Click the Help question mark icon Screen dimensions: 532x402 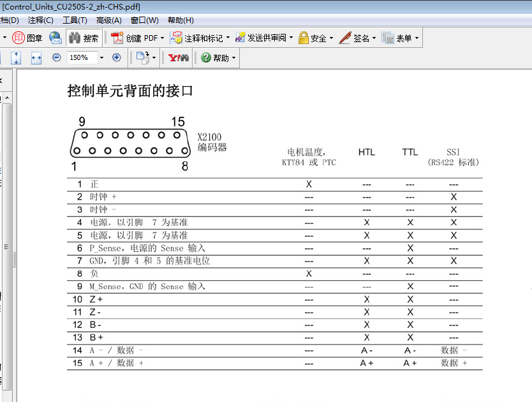pyautogui.click(x=206, y=57)
